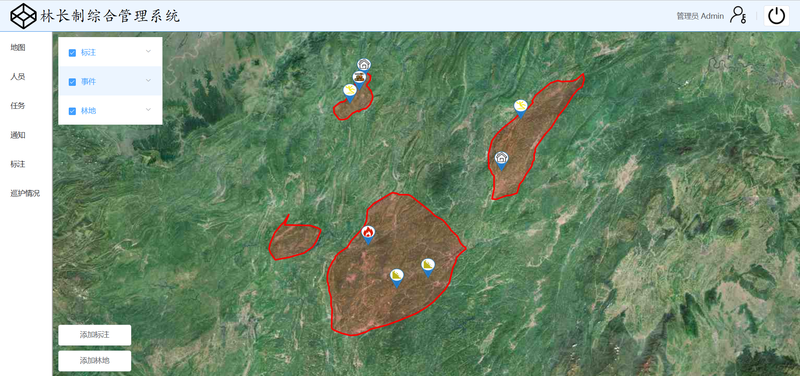Viewport: 800px width, 376px height.
Task: Expand the 林地 dropdown chevron
Action: coord(148,110)
